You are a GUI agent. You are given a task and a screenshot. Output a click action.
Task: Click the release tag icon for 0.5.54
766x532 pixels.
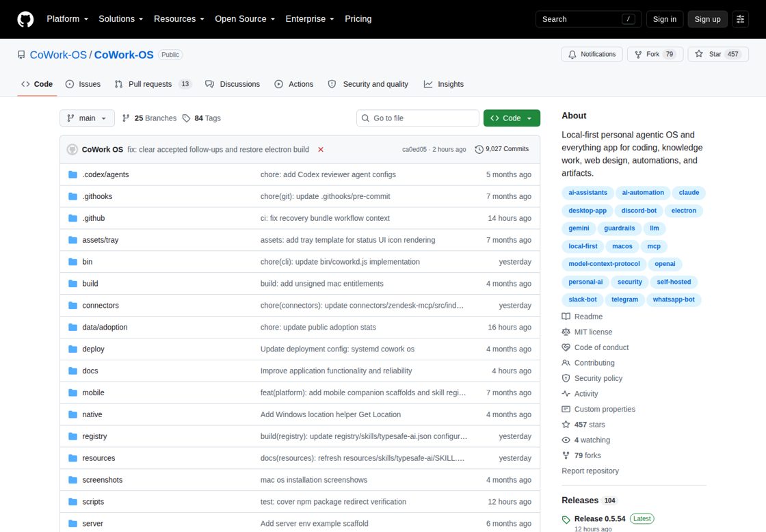pyautogui.click(x=566, y=519)
